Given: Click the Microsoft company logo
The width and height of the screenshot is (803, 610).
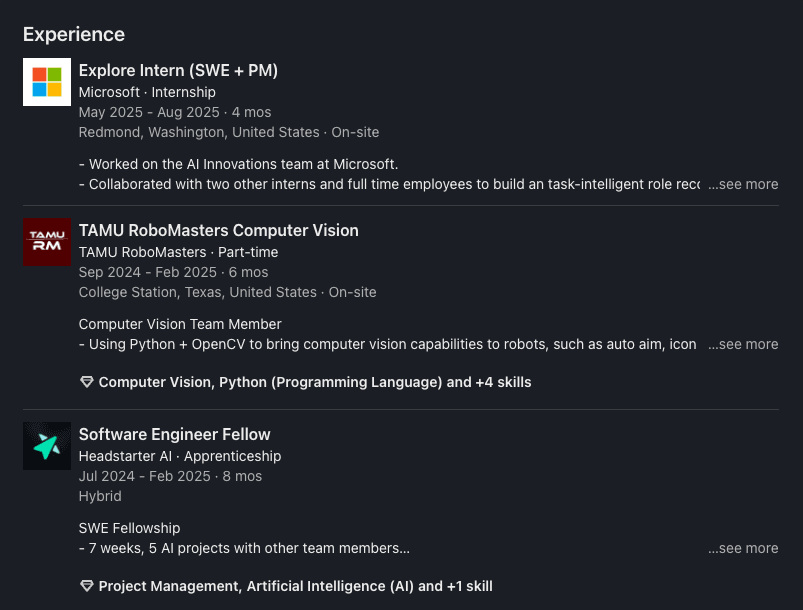Looking at the screenshot, I should (x=47, y=82).
